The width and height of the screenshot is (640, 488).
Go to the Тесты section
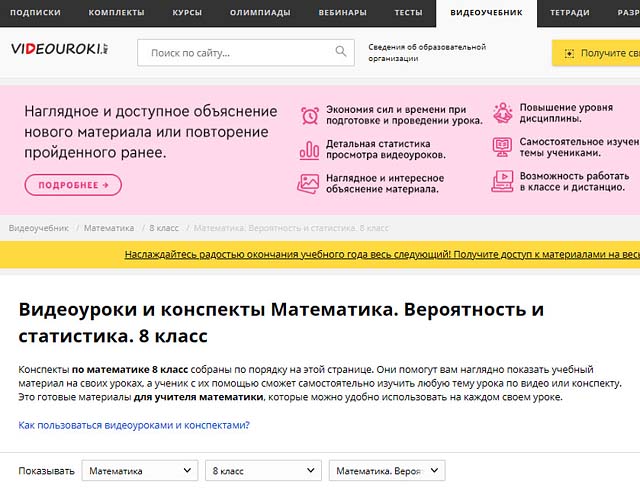408,13
